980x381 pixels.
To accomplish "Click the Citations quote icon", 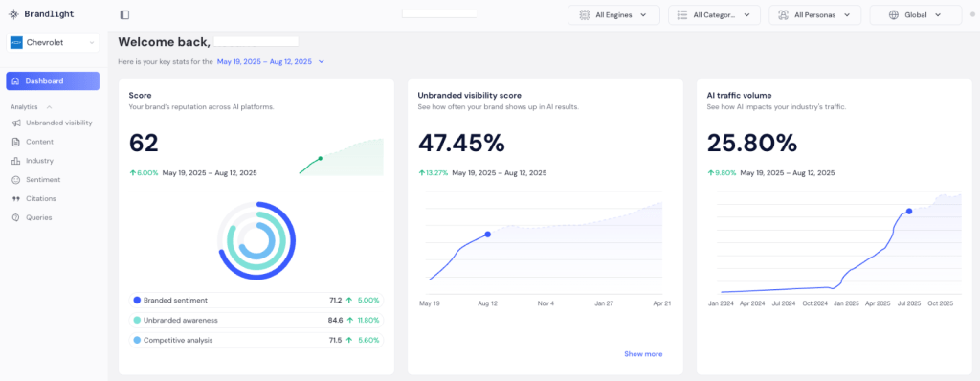I will (15, 199).
